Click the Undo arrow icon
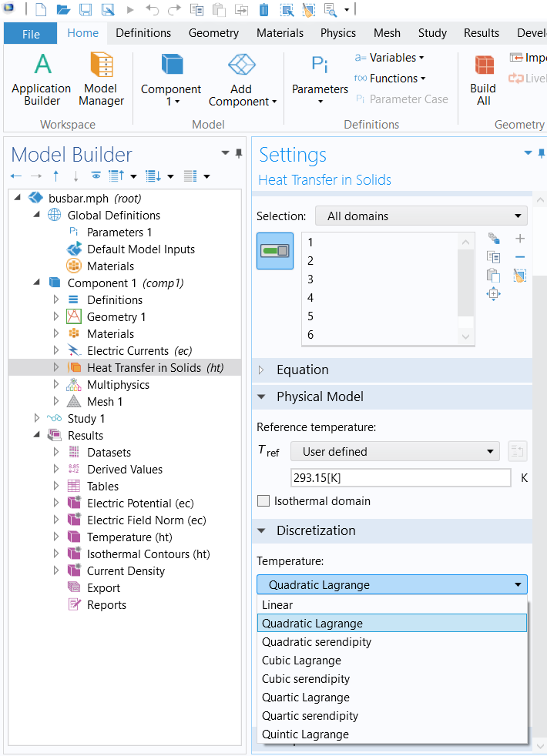This screenshot has height=756, width=547. 152,10
